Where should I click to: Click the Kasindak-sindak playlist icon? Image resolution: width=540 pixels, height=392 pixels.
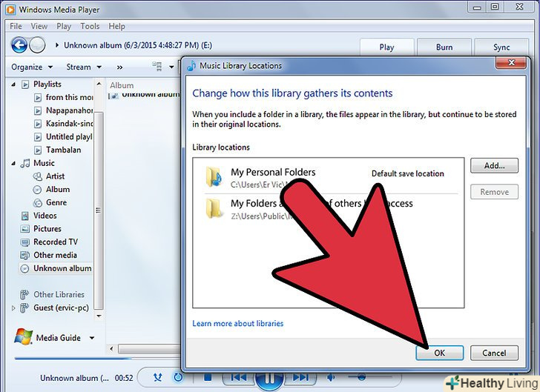click(38, 124)
